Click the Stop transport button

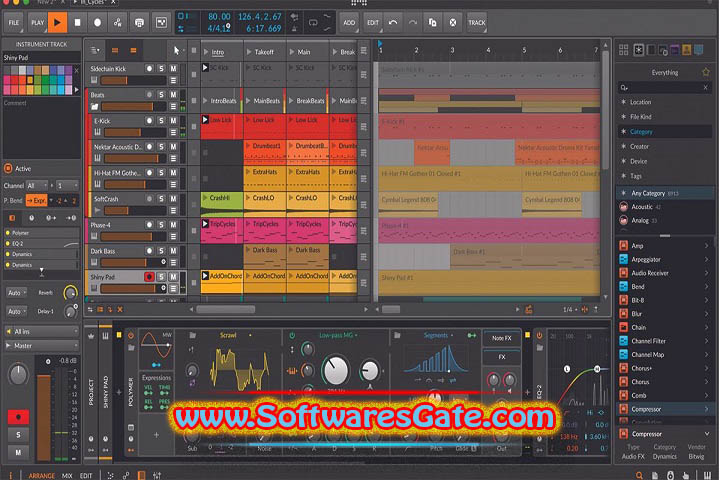click(77, 22)
